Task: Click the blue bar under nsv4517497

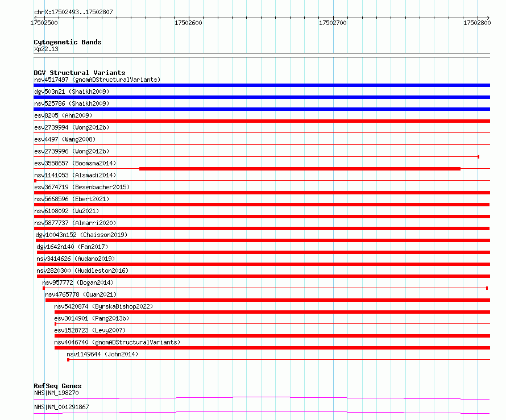Action: point(262,85)
